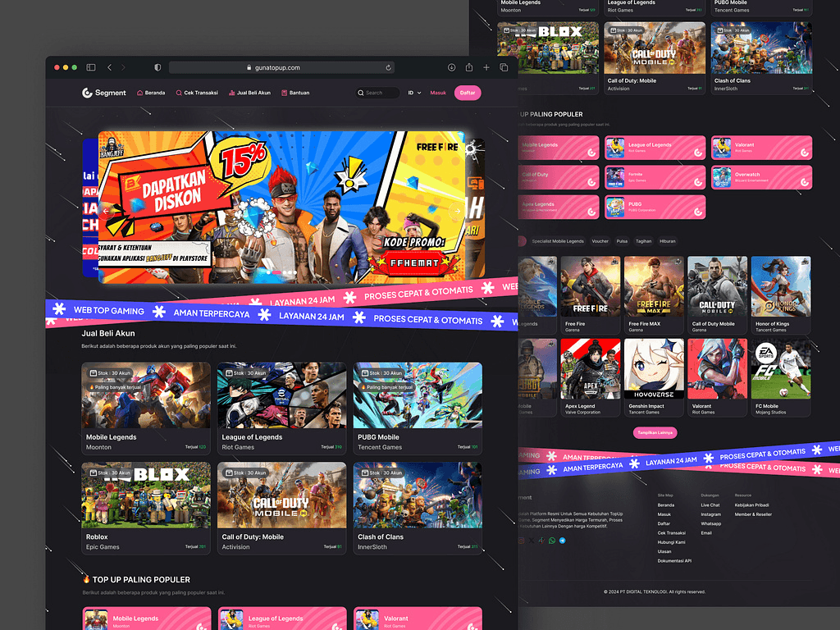This screenshot has height=630, width=840.
Task: Click the WhatsApp icon in back page footer
Action: 552,541
